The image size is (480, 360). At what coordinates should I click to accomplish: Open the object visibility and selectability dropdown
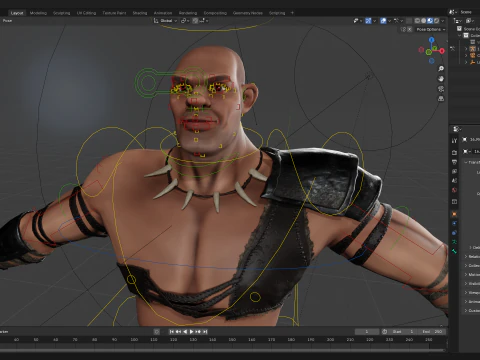(358, 21)
